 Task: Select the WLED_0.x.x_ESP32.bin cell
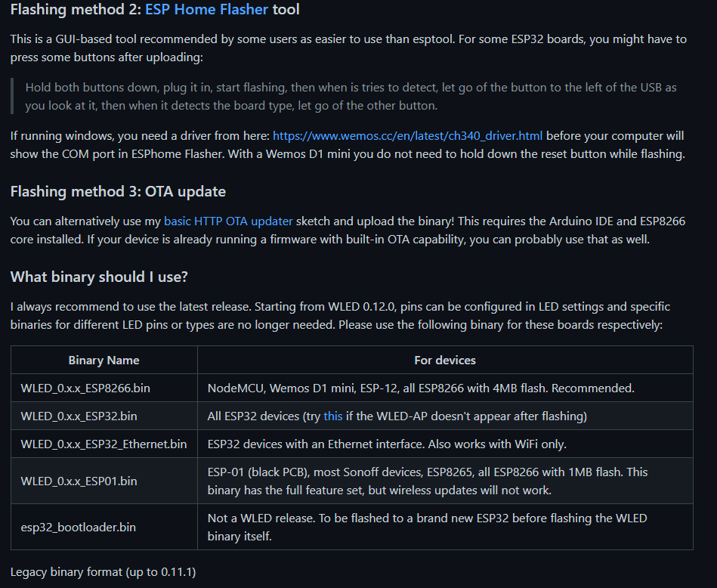[x=79, y=416]
